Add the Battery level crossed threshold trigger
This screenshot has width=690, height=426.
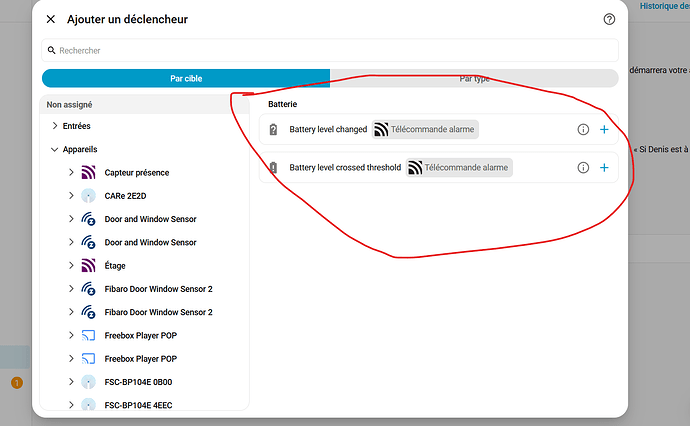pos(604,168)
